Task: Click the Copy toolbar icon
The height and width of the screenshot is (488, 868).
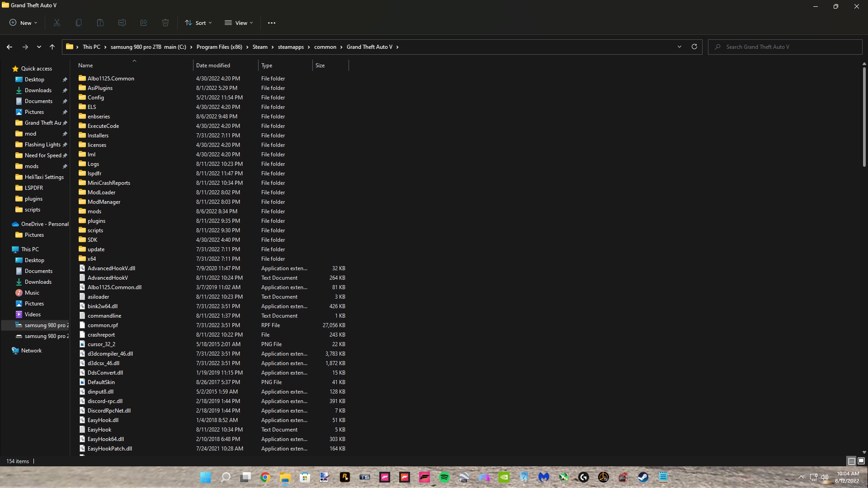Action: tap(79, 23)
